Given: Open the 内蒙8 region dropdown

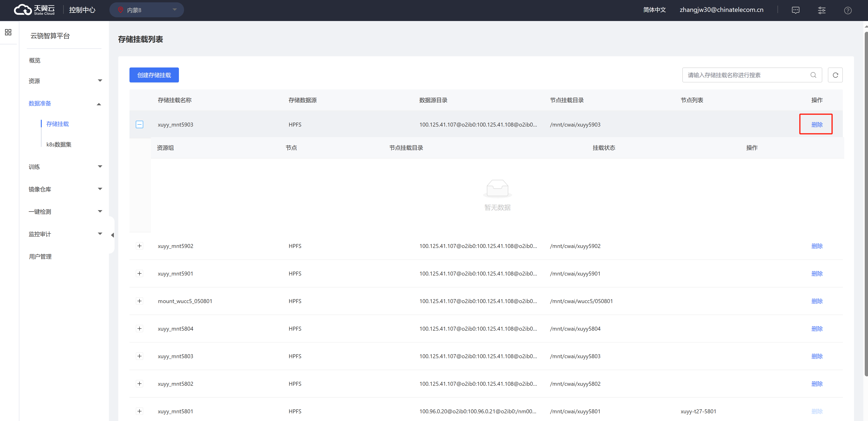Looking at the screenshot, I should (x=146, y=10).
